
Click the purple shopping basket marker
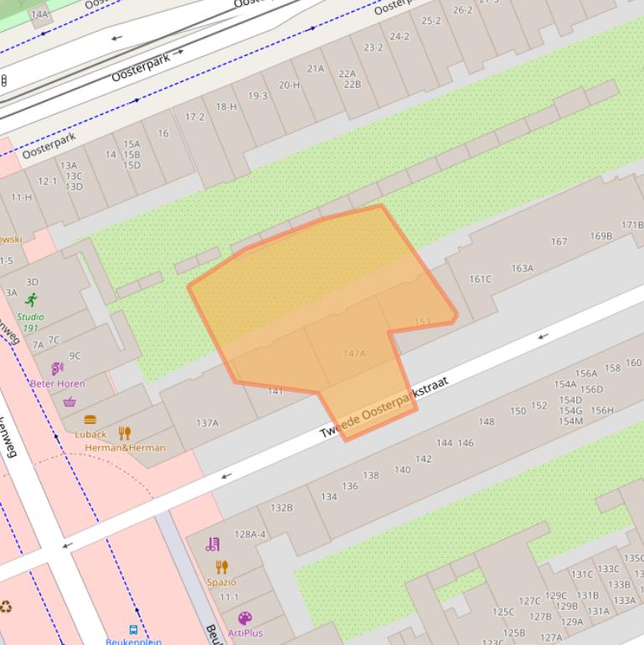70,402
